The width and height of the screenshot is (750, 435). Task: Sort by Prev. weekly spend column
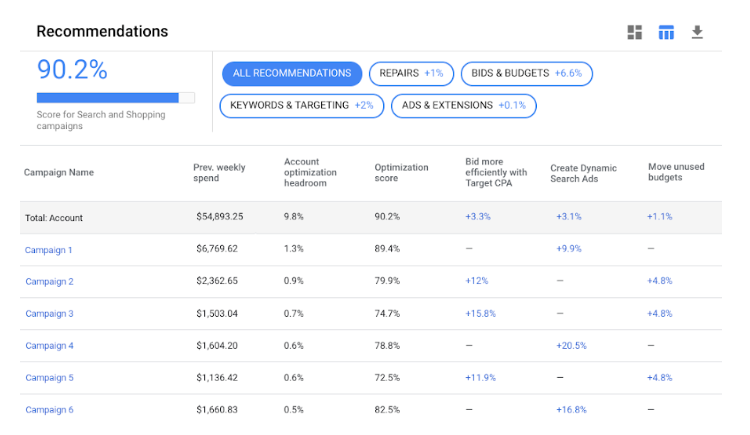219,172
